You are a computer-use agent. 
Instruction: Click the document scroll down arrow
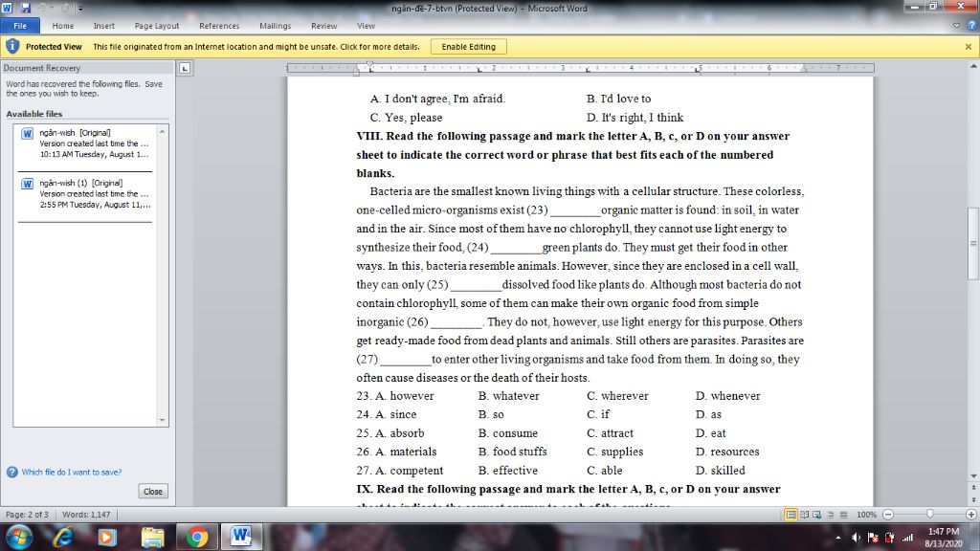click(973, 476)
